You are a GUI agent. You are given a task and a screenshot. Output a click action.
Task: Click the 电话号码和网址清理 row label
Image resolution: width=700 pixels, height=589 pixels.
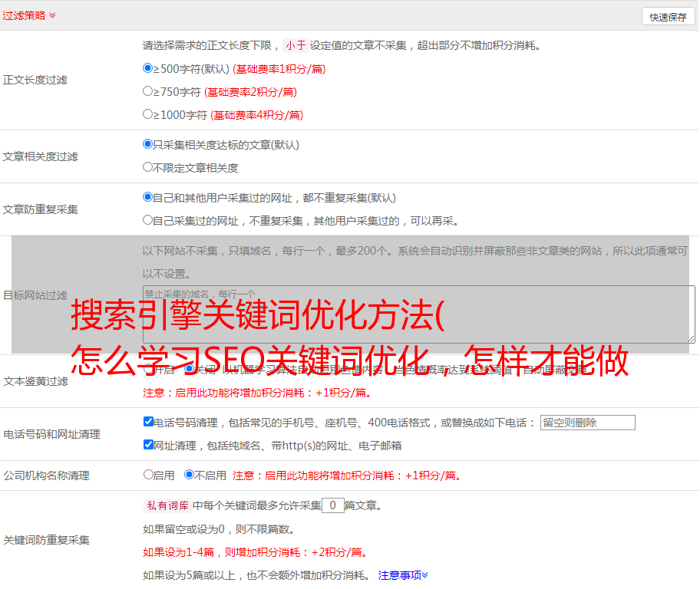(51, 434)
